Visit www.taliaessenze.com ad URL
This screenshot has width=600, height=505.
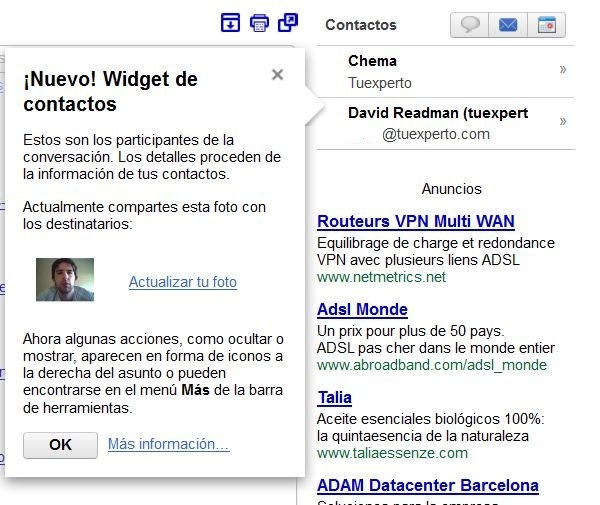tap(393, 453)
